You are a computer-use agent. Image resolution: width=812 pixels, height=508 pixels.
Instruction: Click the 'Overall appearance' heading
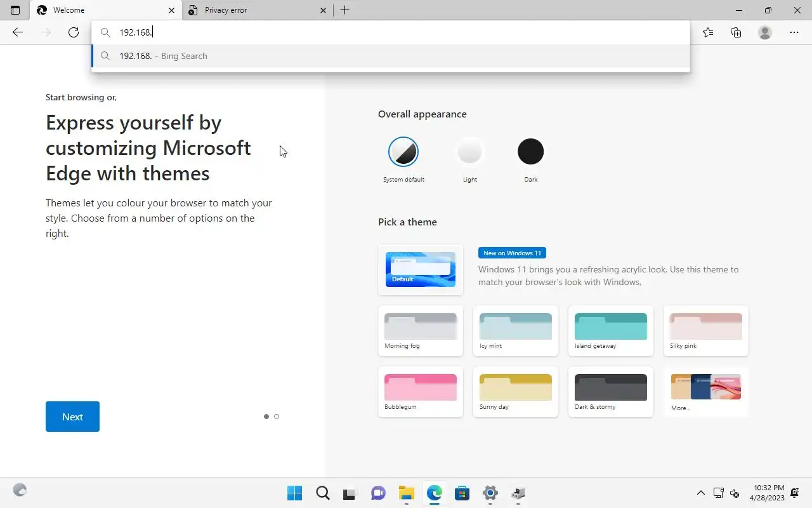pyautogui.click(x=422, y=114)
